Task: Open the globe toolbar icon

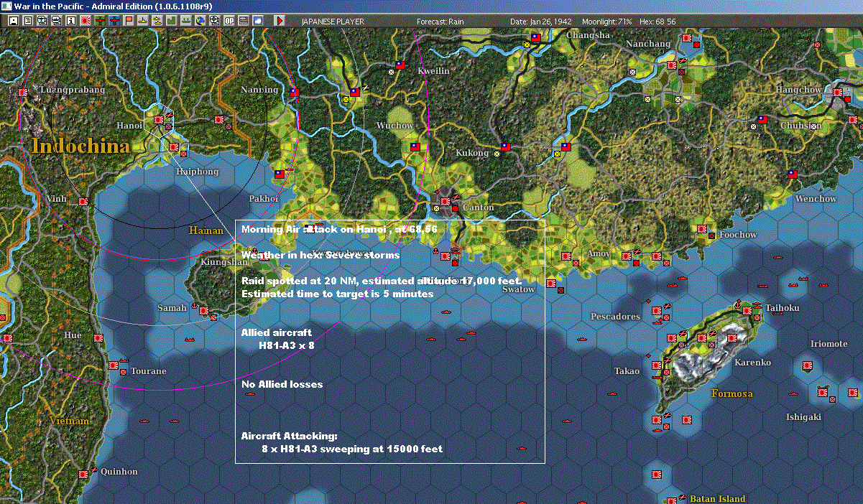Action: (x=200, y=21)
